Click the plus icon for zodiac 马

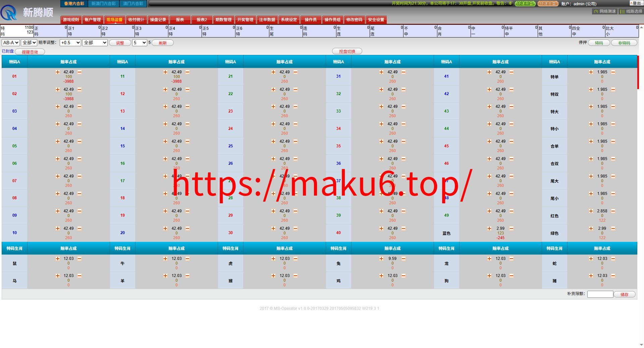[x=58, y=276]
